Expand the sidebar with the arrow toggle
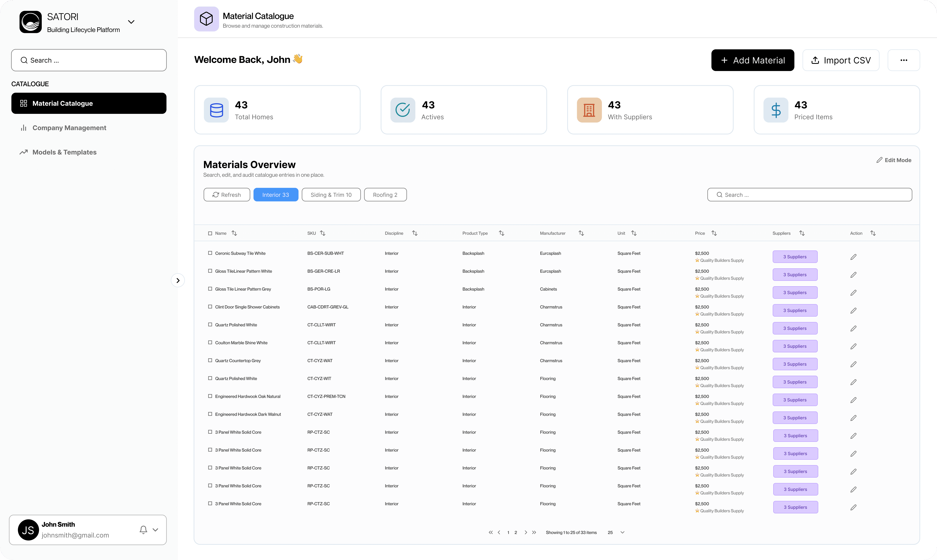 tap(178, 280)
